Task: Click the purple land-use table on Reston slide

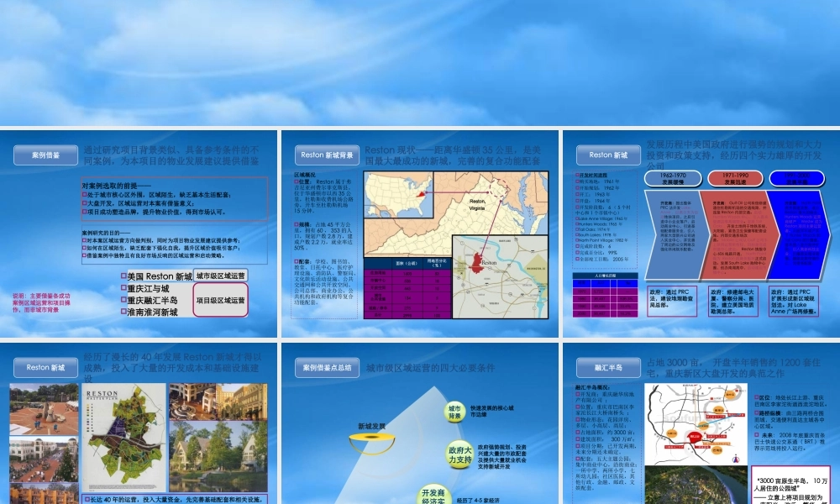Action: 407,288
